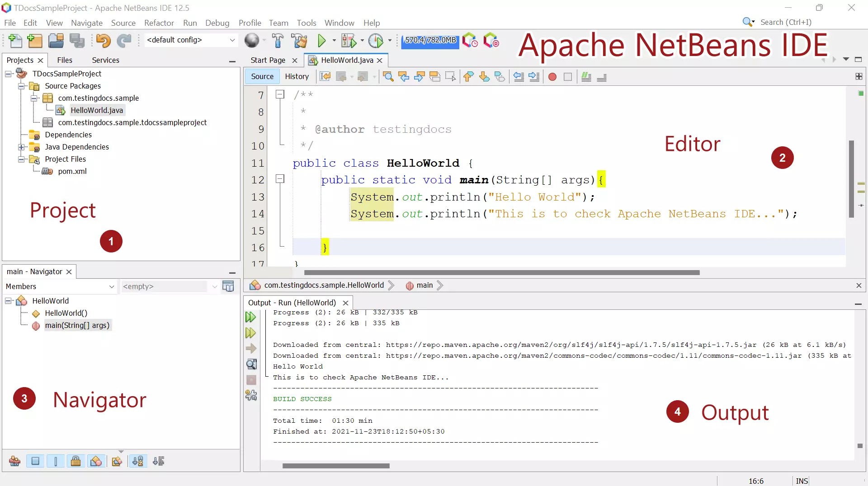Run the project with the green Run button
868x486 pixels.
tap(322, 40)
